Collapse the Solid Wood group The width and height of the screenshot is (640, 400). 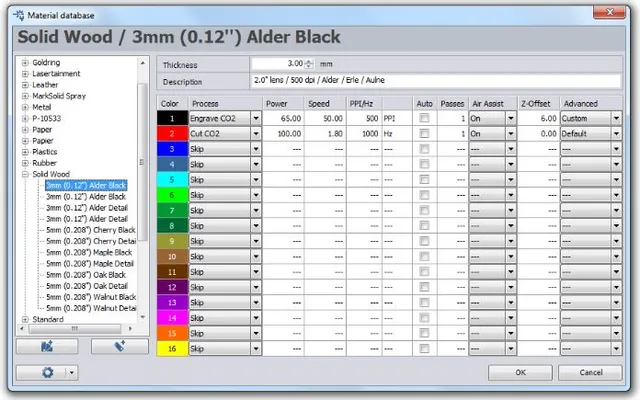coord(25,174)
